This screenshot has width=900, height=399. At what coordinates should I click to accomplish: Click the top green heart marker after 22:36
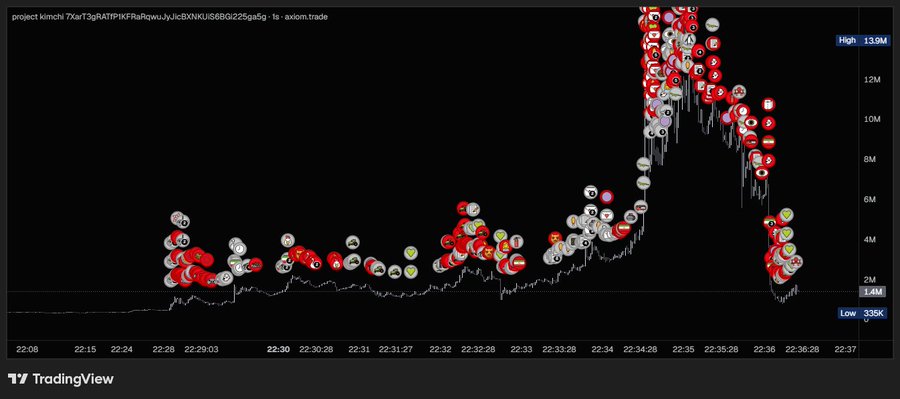(x=786, y=215)
